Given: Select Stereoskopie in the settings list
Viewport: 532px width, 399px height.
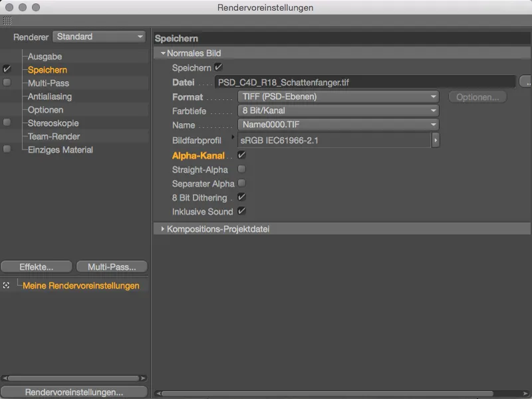Looking at the screenshot, I should pos(53,123).
